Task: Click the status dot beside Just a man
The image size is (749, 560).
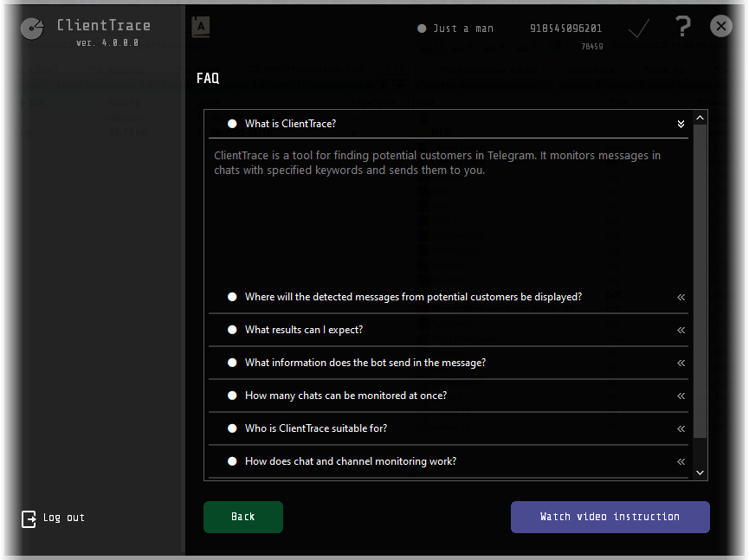Action: pos(422,29)
